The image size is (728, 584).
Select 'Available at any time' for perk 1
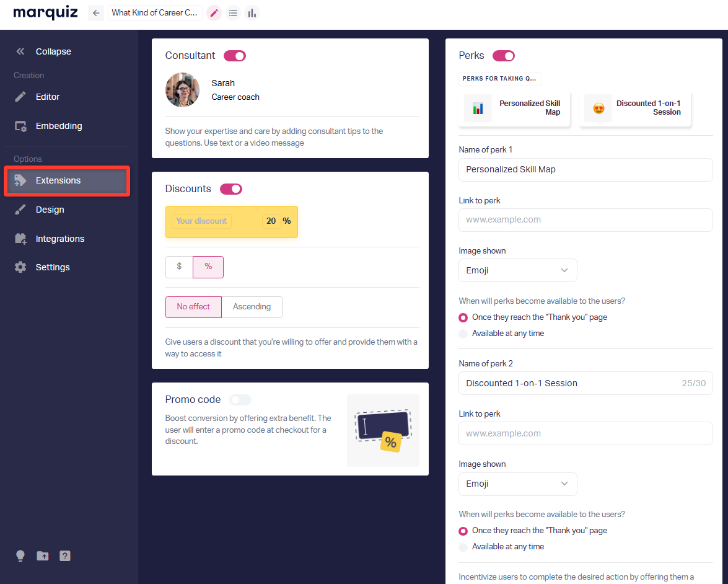click(x=463, y=334)
